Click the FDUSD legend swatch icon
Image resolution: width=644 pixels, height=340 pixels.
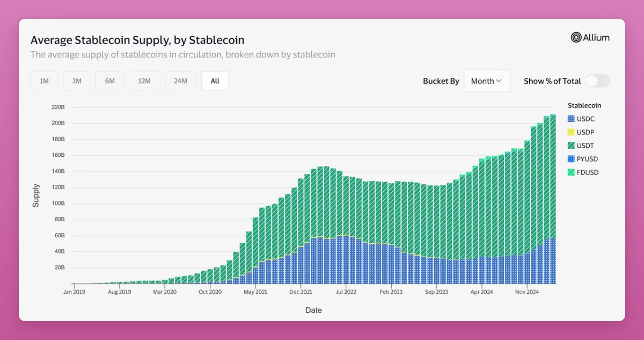pos(571,172)
